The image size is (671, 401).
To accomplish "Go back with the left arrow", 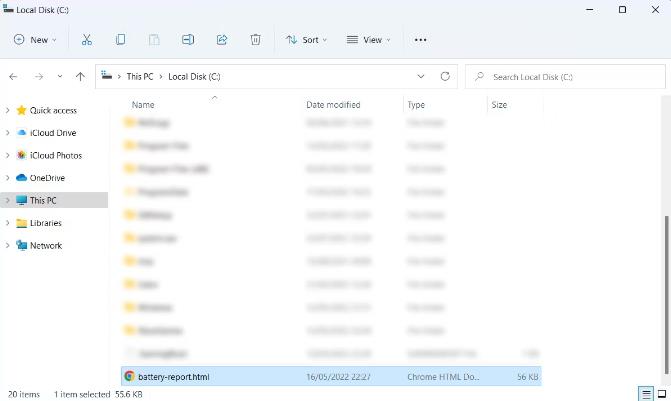I will (13, 77).
